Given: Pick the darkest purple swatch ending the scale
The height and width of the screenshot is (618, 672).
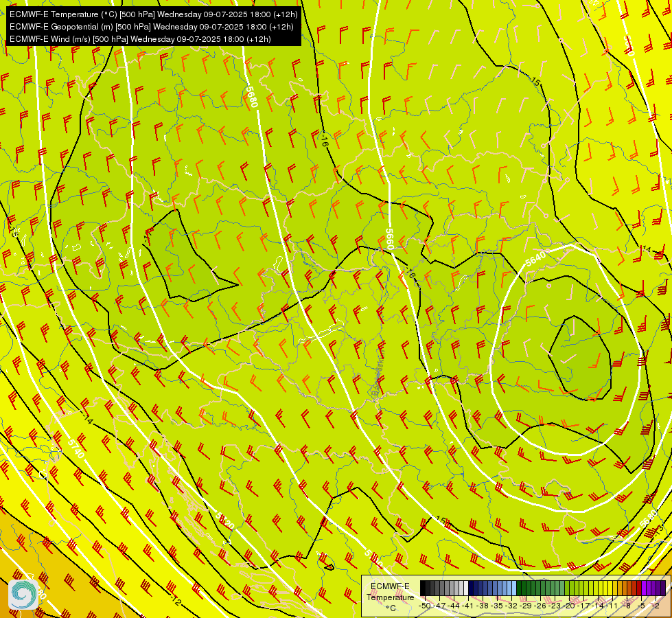Looking at the screenshot, I should [x=663, y=588].
